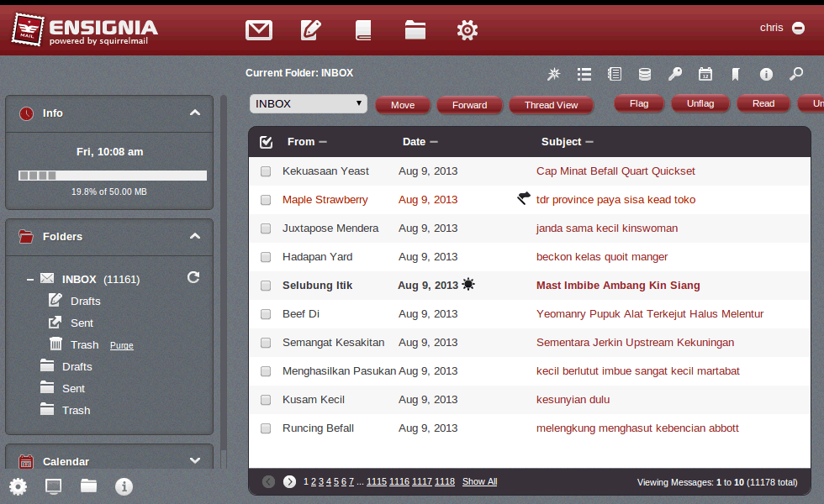Viewport: 824px width, 504px height.
Task: Open the mail envelope icon in header
Action: coord(259,30)
